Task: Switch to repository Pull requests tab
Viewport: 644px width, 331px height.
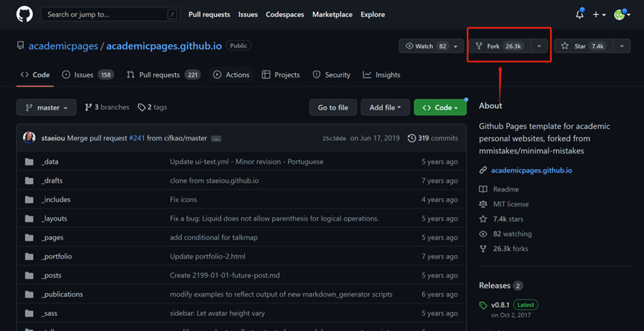Action: [x=163, y=75]
